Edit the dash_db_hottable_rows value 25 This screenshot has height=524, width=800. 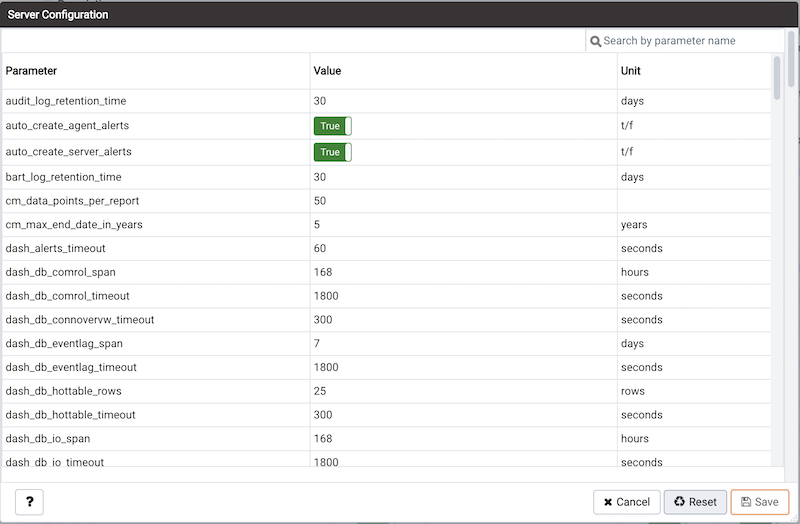(320, 391)
